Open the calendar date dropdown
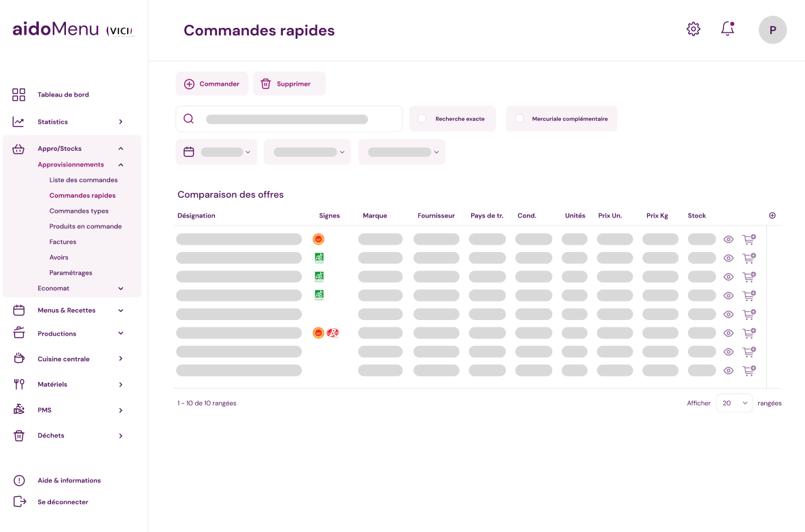805x532 pixels. (216, 152)
